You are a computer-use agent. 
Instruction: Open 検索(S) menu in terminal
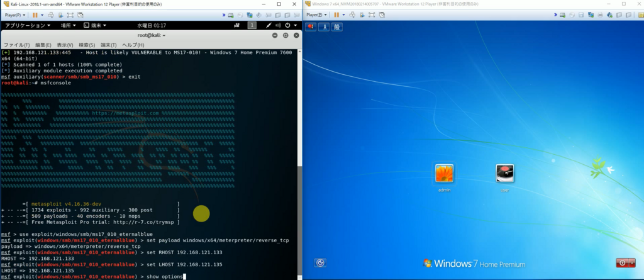pos(87,45)
